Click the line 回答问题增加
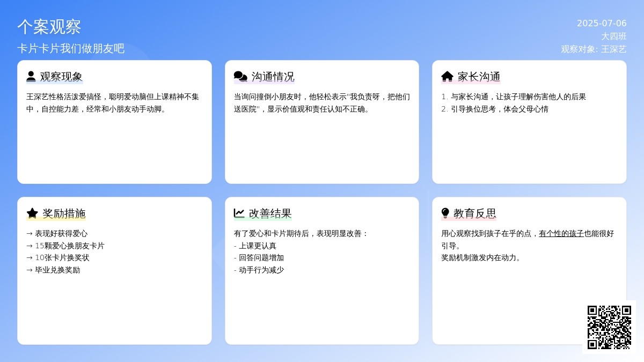The height and width of the screenshot is (362, 644). pyautogui.click(x=259, y=257)
